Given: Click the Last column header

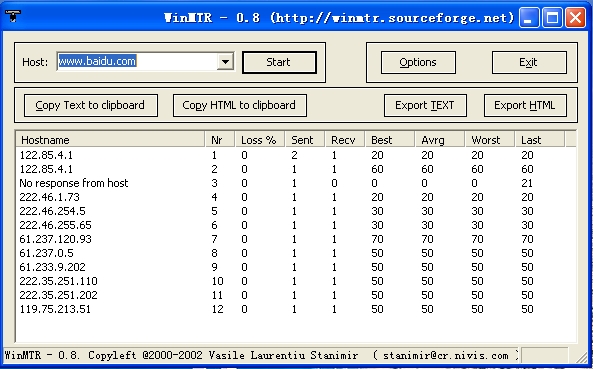Looking at the screenshot, I should click(540, 140).
